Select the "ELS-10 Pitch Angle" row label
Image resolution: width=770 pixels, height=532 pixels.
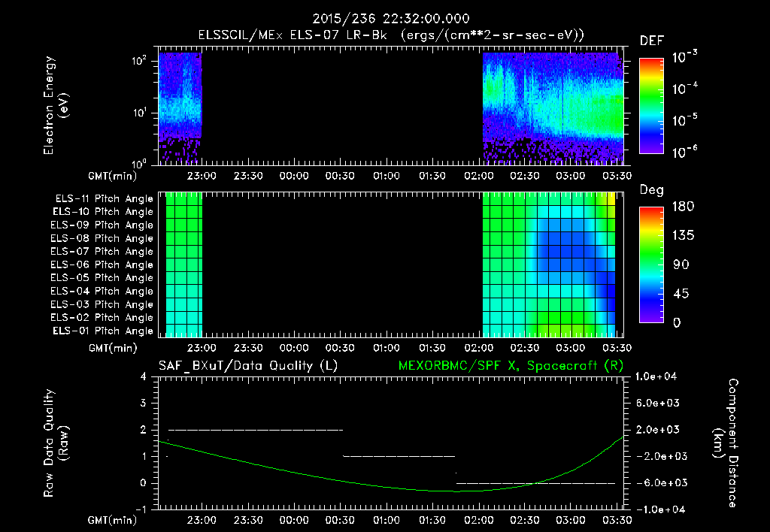[x=103, y=212]
